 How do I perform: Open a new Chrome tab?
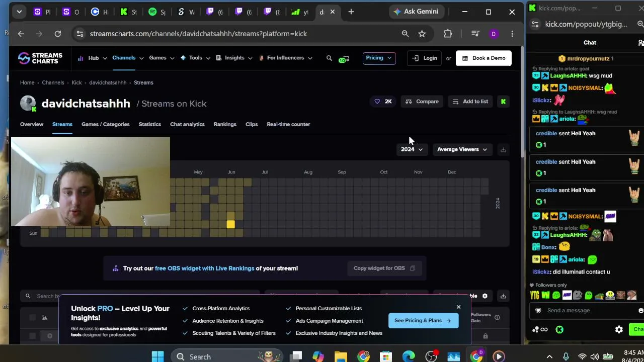[x=351, y=12]
